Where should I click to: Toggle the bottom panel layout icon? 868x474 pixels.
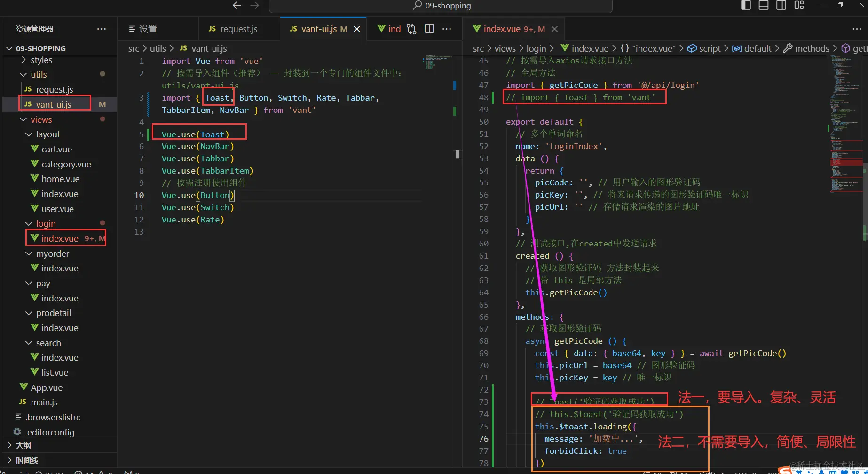pyautogui.click(x=764, y=5)
